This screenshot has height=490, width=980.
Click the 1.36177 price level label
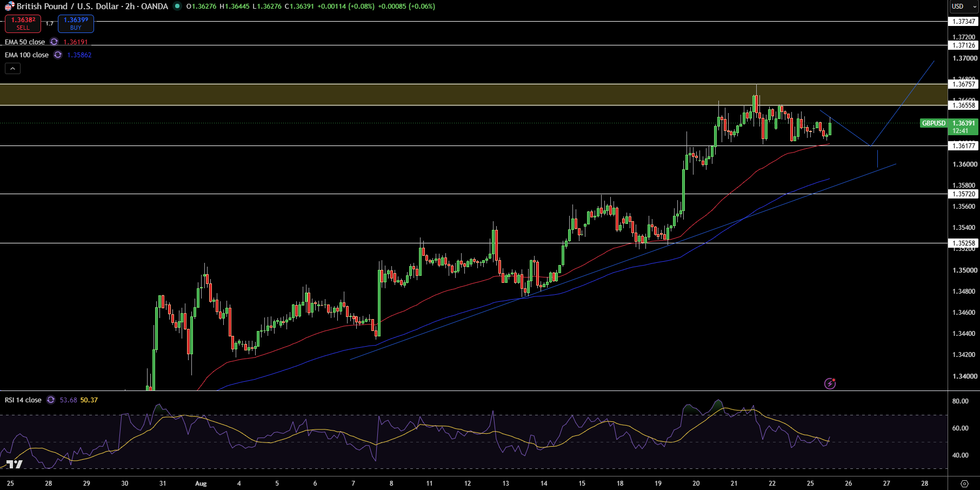pyautogui.click(x=964, y=145)
